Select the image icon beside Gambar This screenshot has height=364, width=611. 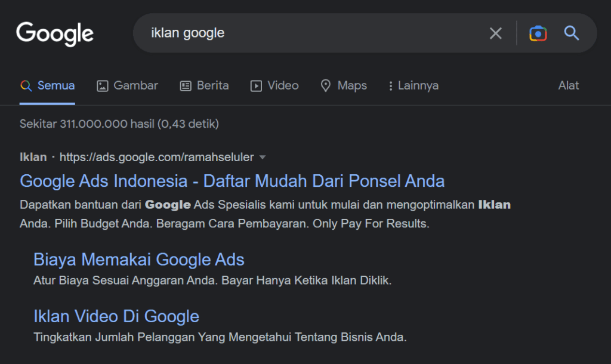pos(101,85)
